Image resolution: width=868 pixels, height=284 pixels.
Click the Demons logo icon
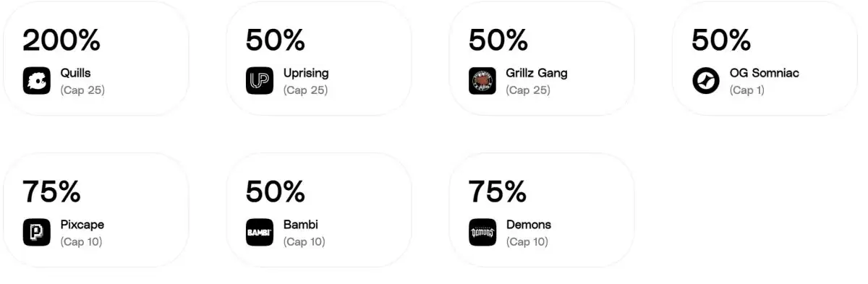pos(482,232)
